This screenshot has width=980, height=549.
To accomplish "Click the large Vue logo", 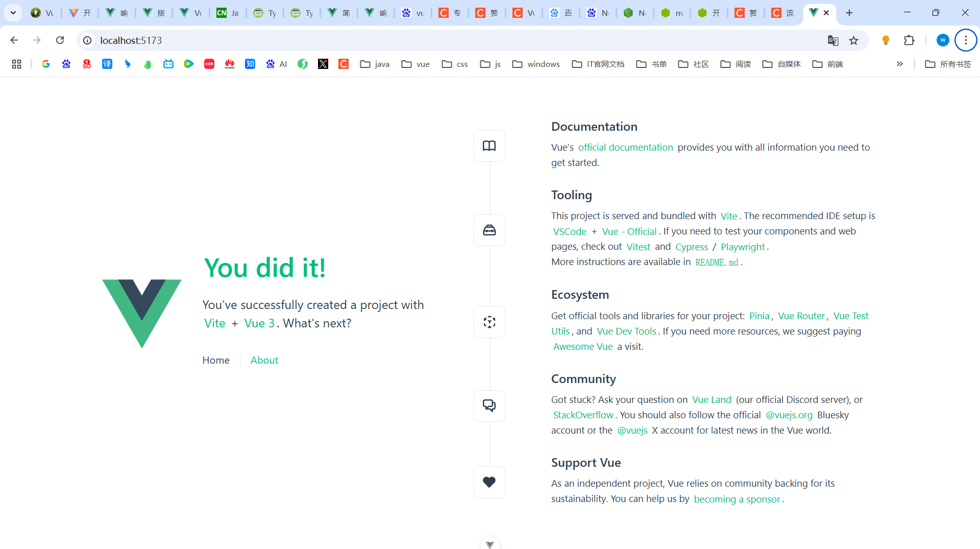I will pos(141,314).
